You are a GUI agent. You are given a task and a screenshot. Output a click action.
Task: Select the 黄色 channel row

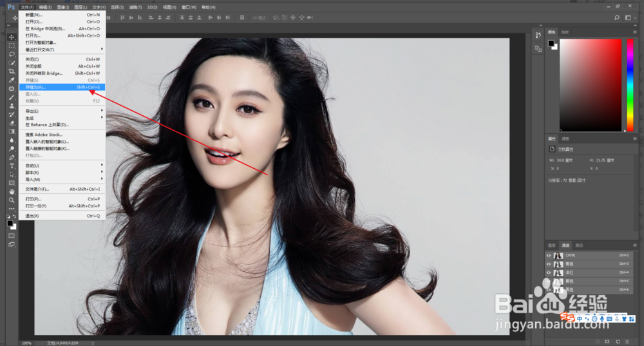tap(589, 281)
